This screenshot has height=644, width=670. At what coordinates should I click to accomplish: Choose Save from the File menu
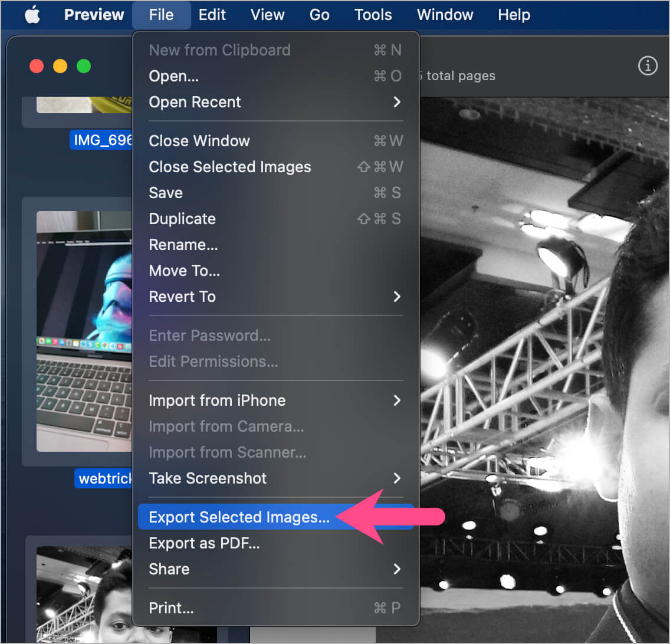pyautogui.click(x=275, y=193)
